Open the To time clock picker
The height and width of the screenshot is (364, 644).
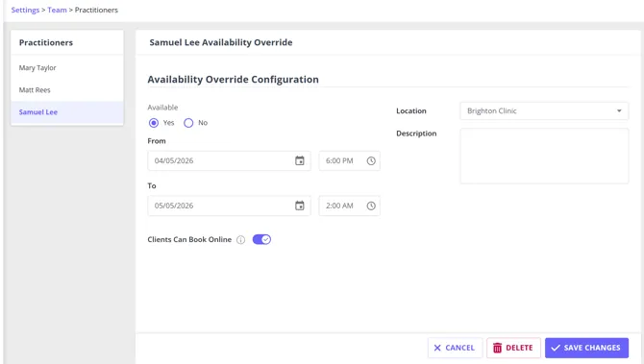tap(371, 206)
